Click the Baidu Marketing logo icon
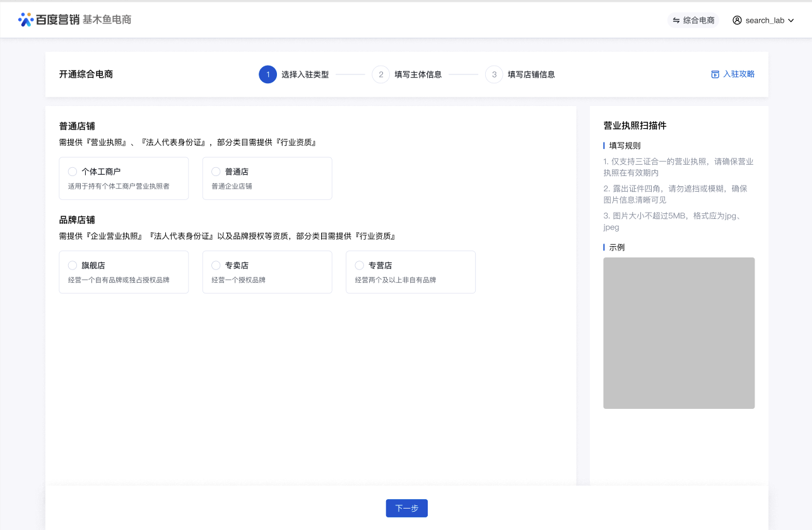812x530 pixels. coord(26,20)
